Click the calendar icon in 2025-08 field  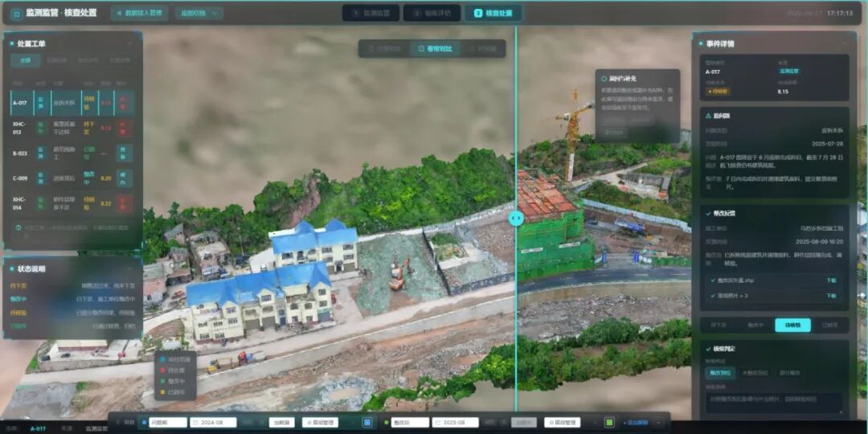tap(439, 423)
